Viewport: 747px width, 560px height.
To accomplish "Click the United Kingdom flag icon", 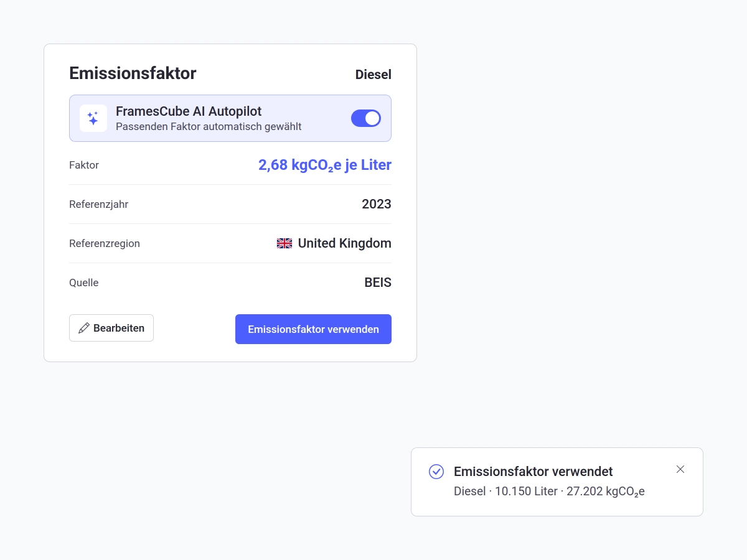I will click(x=284, y=243).
